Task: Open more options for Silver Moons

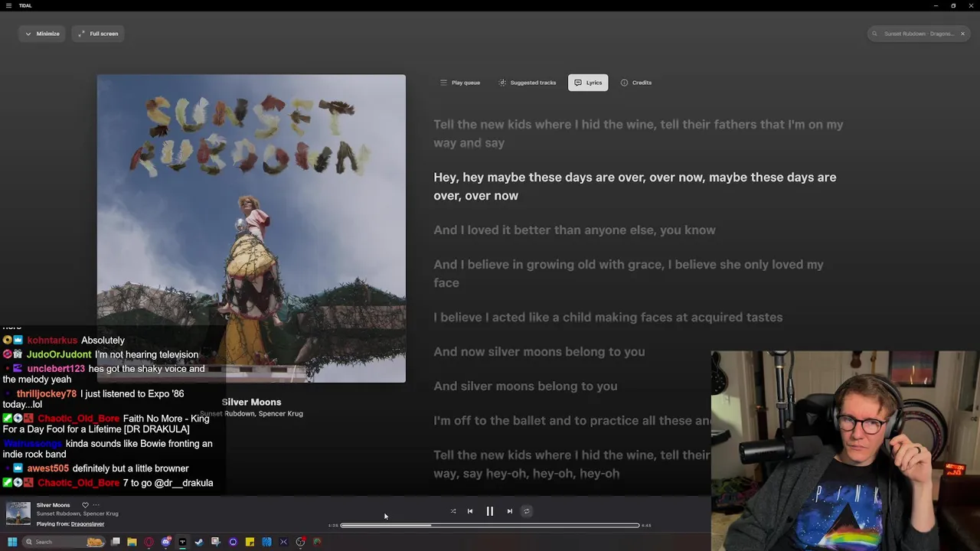Action: tap(96, 505)
